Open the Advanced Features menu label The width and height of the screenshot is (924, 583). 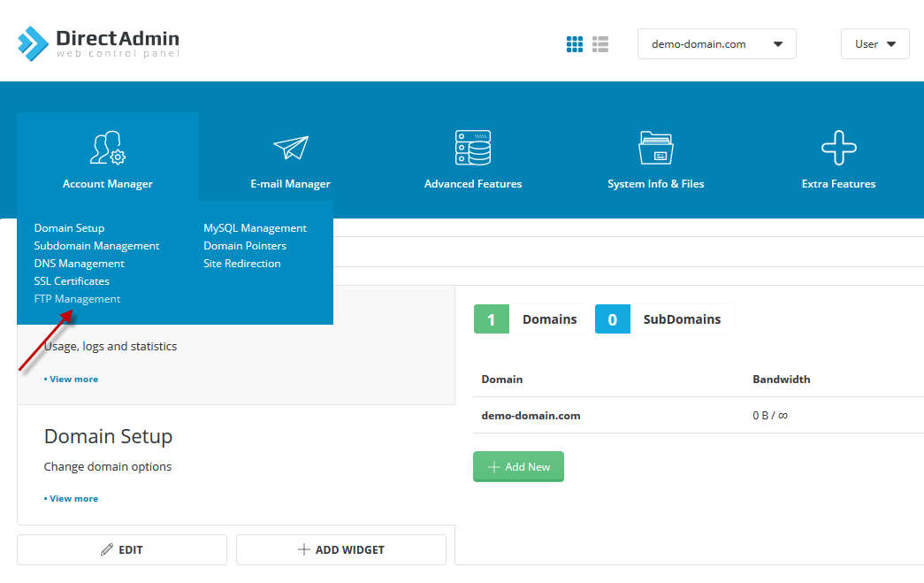pos(473,184)
